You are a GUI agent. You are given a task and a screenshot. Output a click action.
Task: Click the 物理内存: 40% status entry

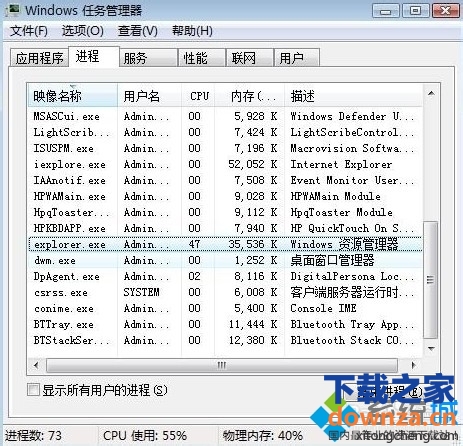tap(262, 435)
